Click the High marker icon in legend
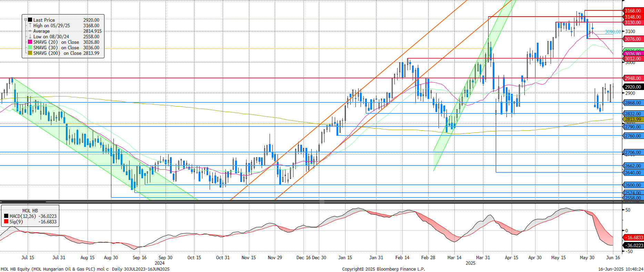 click(30, 26)
